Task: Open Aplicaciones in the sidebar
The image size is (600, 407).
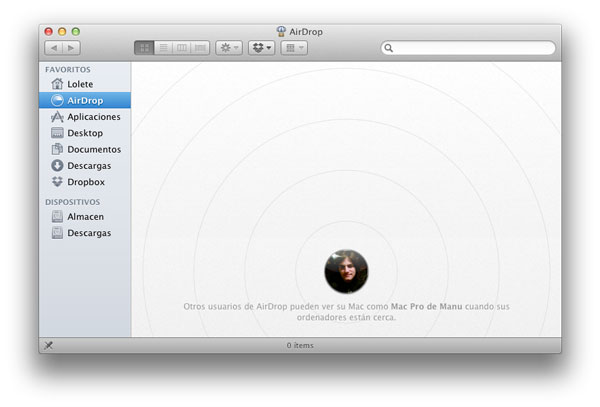Action: (x=85, y=117)
